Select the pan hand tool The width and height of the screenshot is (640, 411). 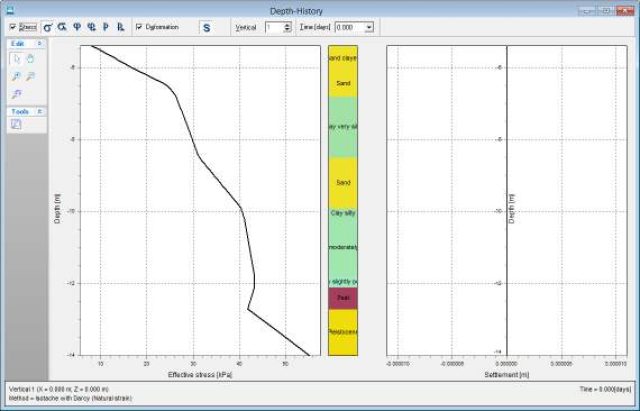[x=30, y=59]
